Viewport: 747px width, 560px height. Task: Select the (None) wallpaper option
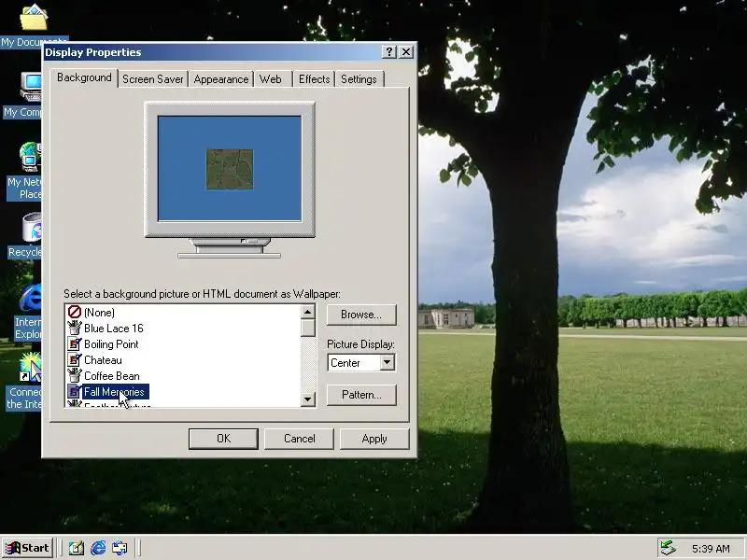point(99,313)
